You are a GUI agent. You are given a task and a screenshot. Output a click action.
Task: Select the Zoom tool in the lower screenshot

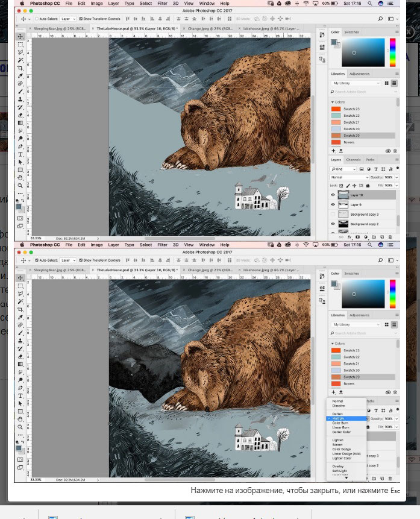20,427
